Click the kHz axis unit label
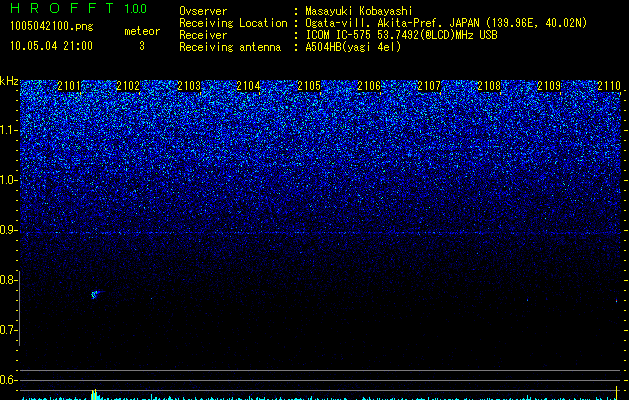Image resolution: width=629 pixels, height=400 pixels. [9, 81]
